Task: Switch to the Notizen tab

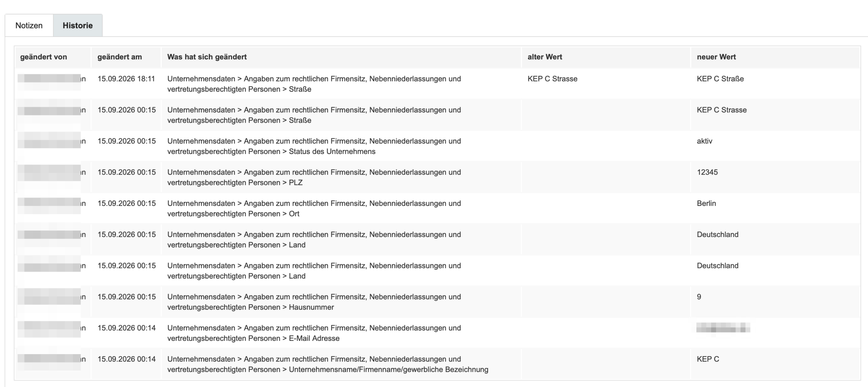Action: tap(29, 25)
